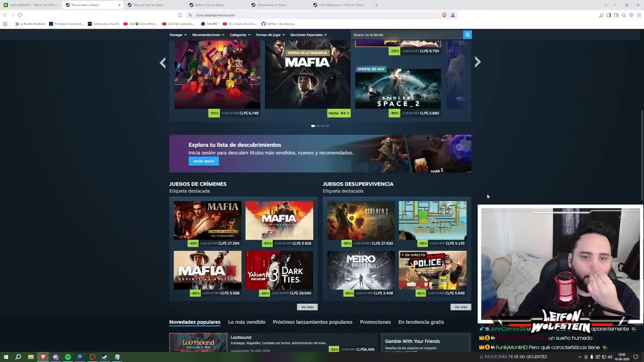Open a new browser tab with plus

coord(376,5)
